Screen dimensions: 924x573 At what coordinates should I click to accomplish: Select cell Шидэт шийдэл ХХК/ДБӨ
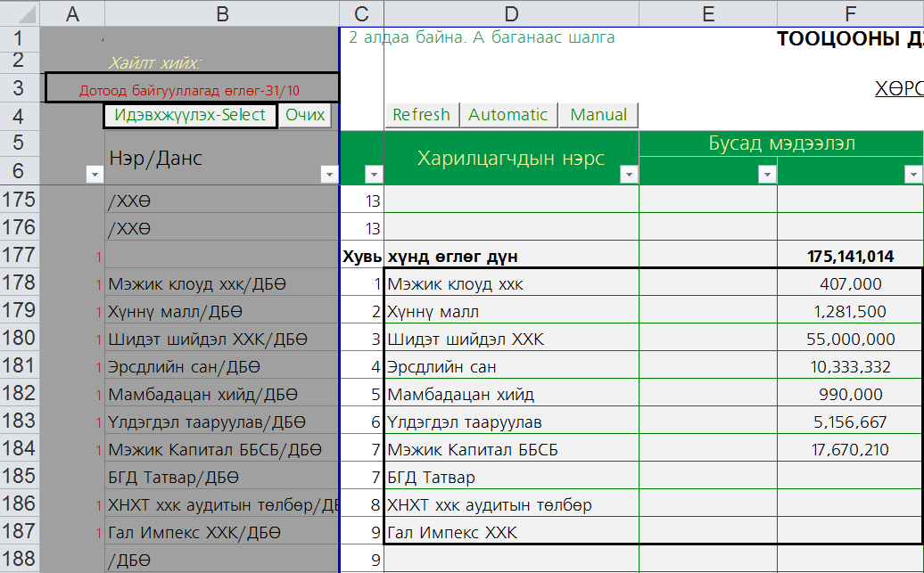pos(222,340)
